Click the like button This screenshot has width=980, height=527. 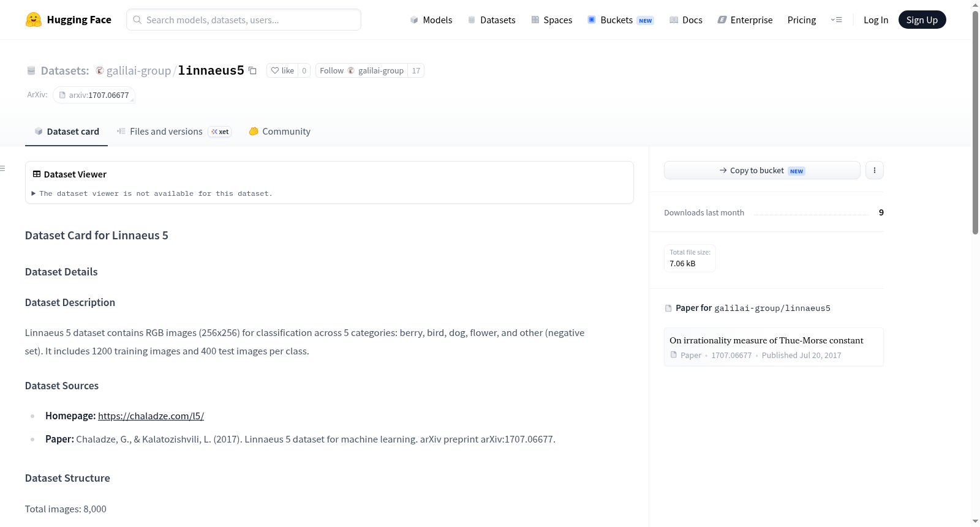click(282, 70)
